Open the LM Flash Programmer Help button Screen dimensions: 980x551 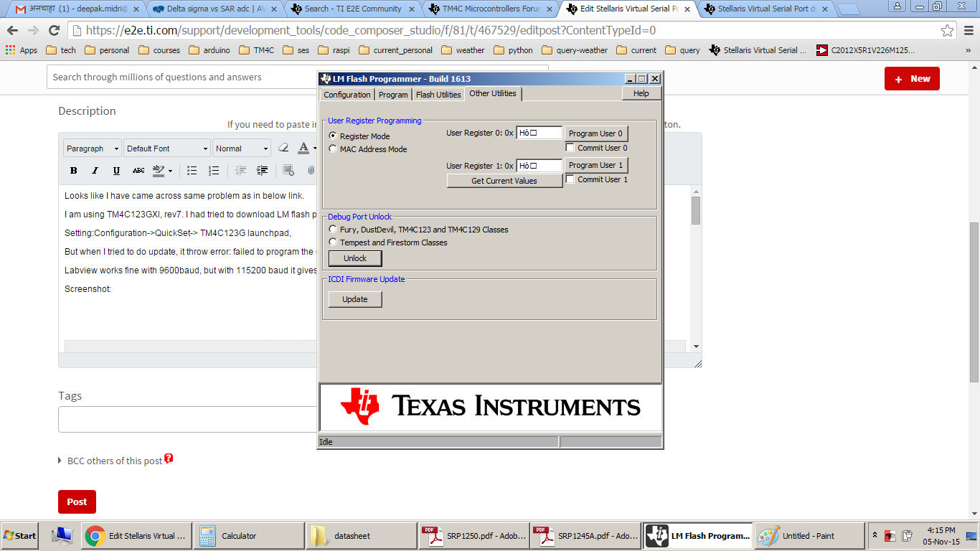pos(641,93)
